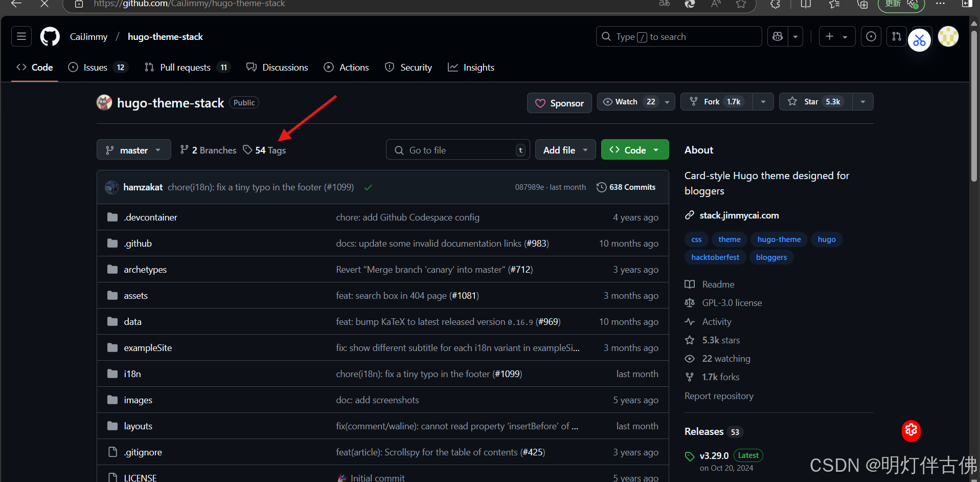Image resolution: width=980 pixels, height=482 pixels.
Task: Select the hugo-theme topic tag
Action: (x=779, y=239)
